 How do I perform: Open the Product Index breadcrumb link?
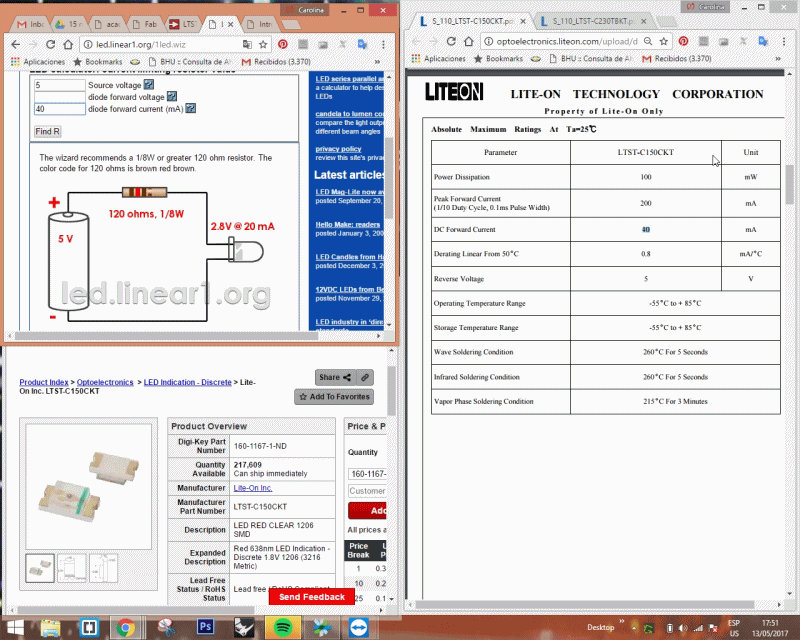tap(44, 382)
